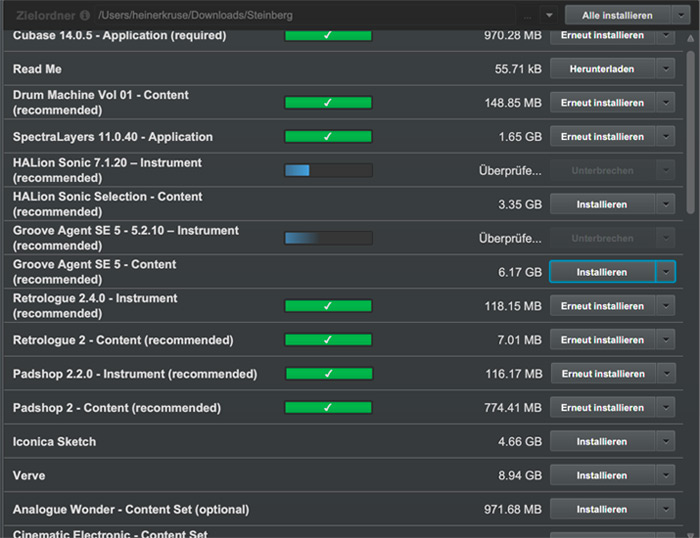Click green completed bar for Padshop 2 Content
Viewport: 700px width, 538px height.
tap(328, 408)
